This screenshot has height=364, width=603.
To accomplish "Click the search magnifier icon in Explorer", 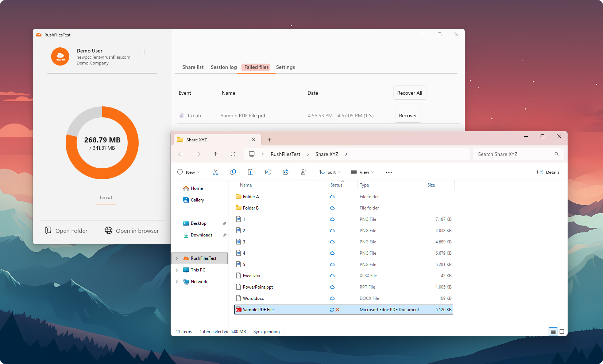I will tap(557, 154).
